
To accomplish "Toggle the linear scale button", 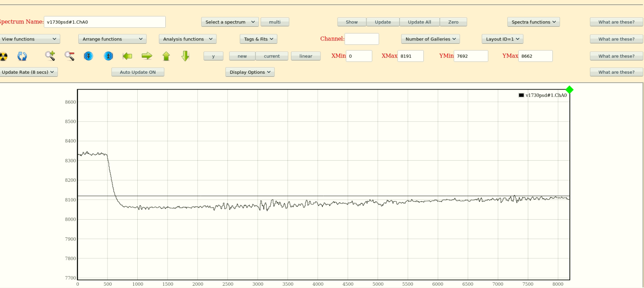I will [x=306, y=56].
